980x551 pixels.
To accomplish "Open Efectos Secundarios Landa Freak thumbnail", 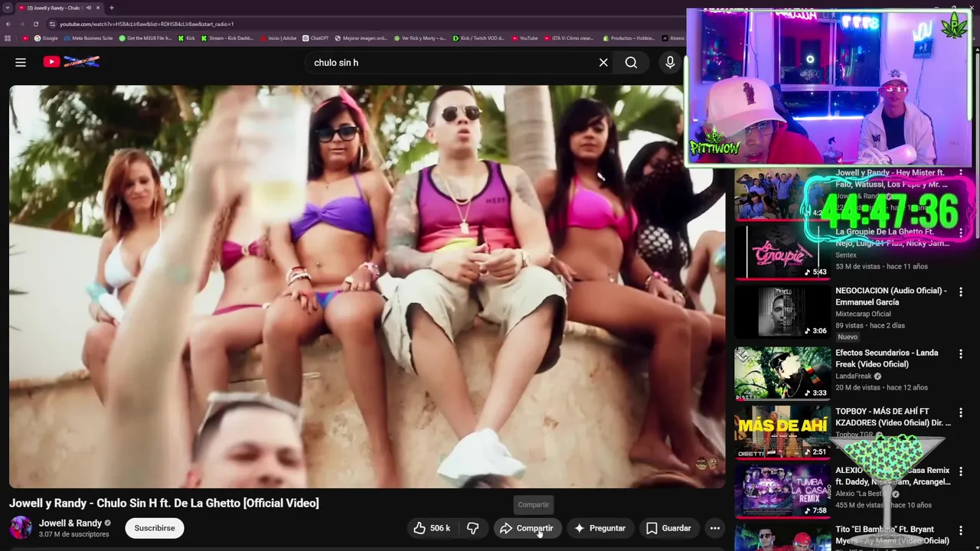I will [782, 373].
